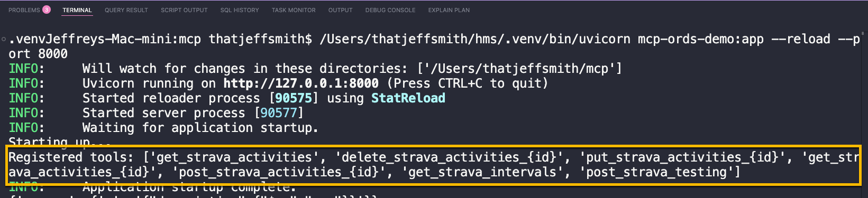868x198 pixels.
Task: Open the http://127.0.0.1:8000 link
Action: [x=301, y=83]
